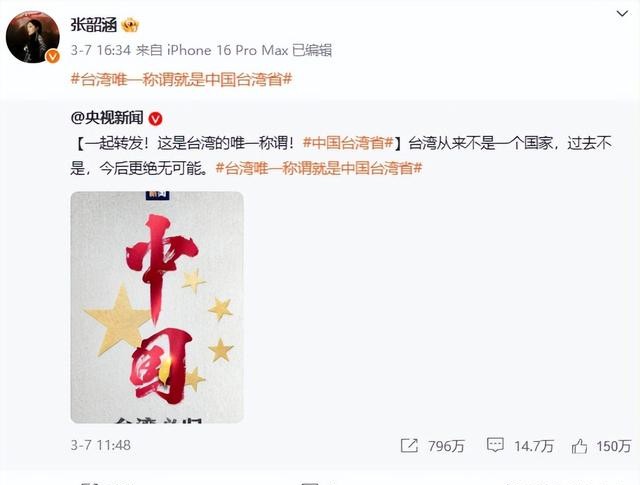Click the 3-7 16:34 post timestamp
This screenshot has width=640, height=485.
(x=100, y=50)
